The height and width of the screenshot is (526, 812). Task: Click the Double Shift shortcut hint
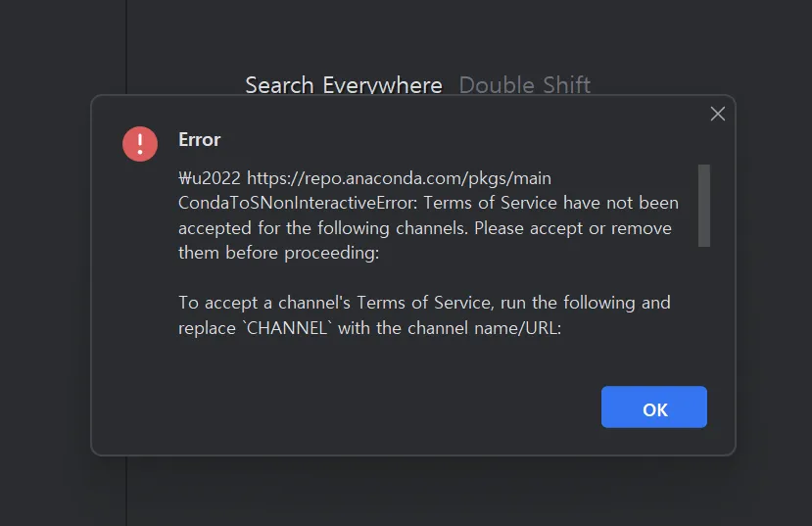point(525,85)
